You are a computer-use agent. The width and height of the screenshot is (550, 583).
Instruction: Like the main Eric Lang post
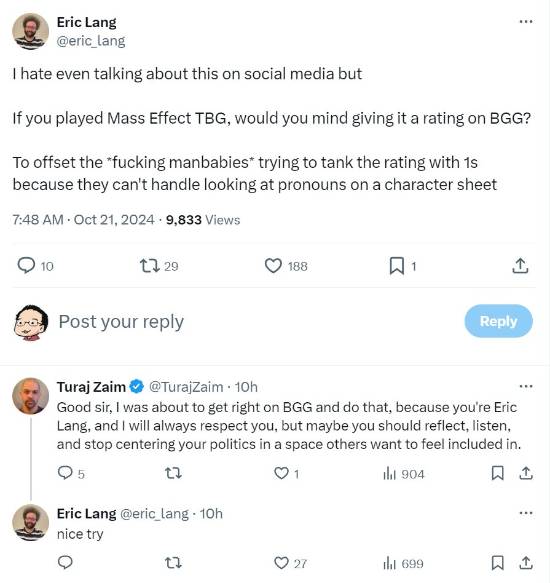(273, 266)
